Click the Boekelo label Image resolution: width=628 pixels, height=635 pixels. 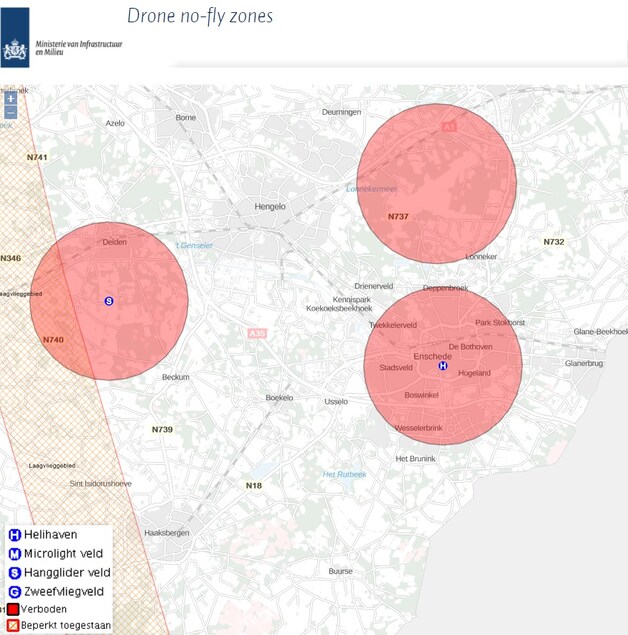point(279,398)
